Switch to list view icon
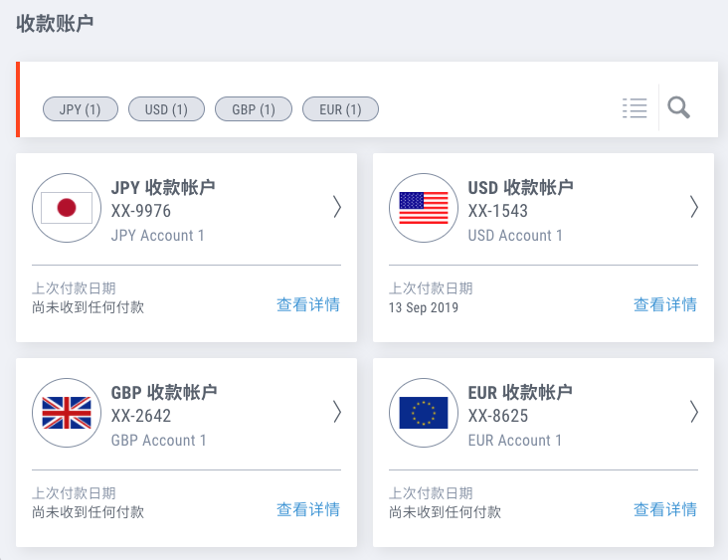The image size is (728, 560). tap(635, 108)
